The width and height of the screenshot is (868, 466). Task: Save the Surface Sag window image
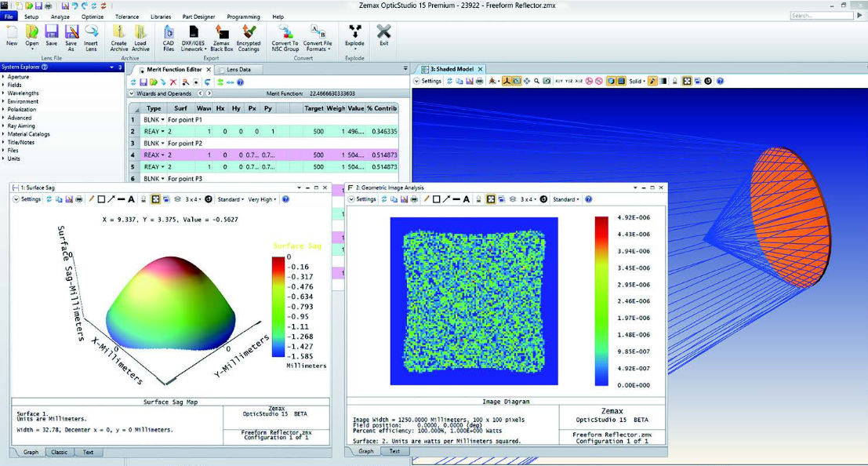click(x=69, y=199)
